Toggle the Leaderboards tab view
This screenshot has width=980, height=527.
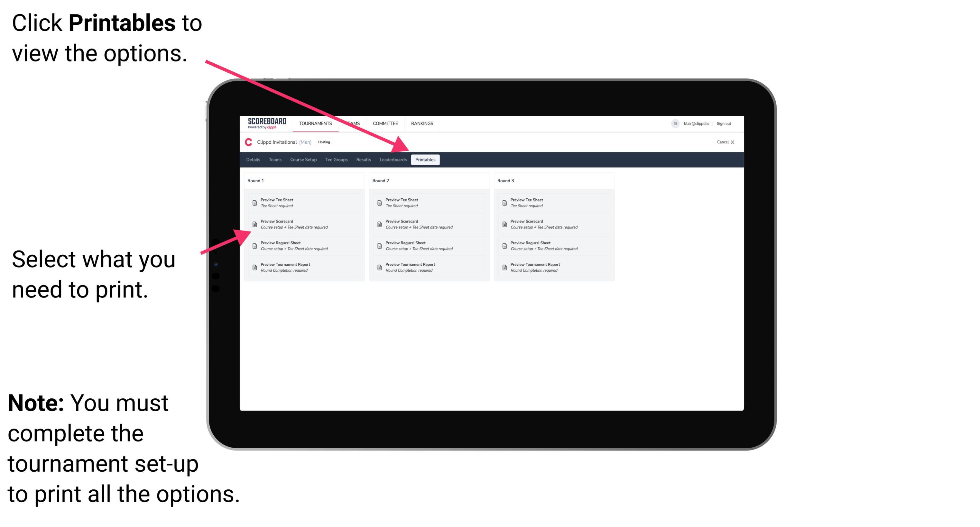coord(392,160)
